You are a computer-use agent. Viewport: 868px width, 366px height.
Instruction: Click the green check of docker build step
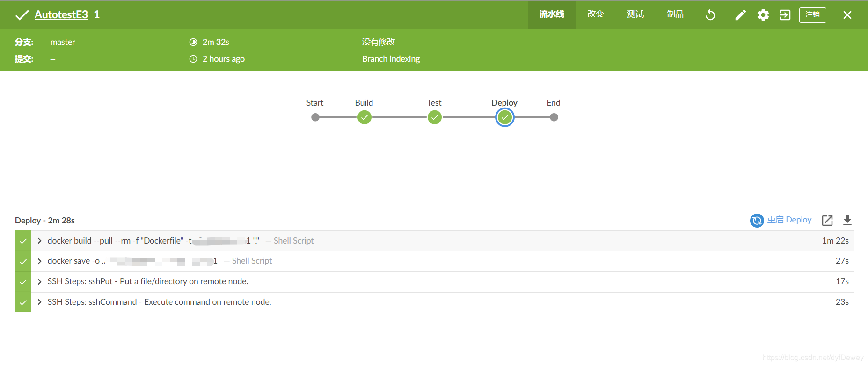23,241
